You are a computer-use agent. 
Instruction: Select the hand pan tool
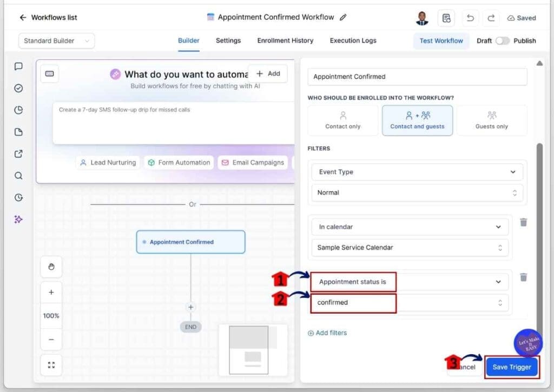[x=51, y=267]
